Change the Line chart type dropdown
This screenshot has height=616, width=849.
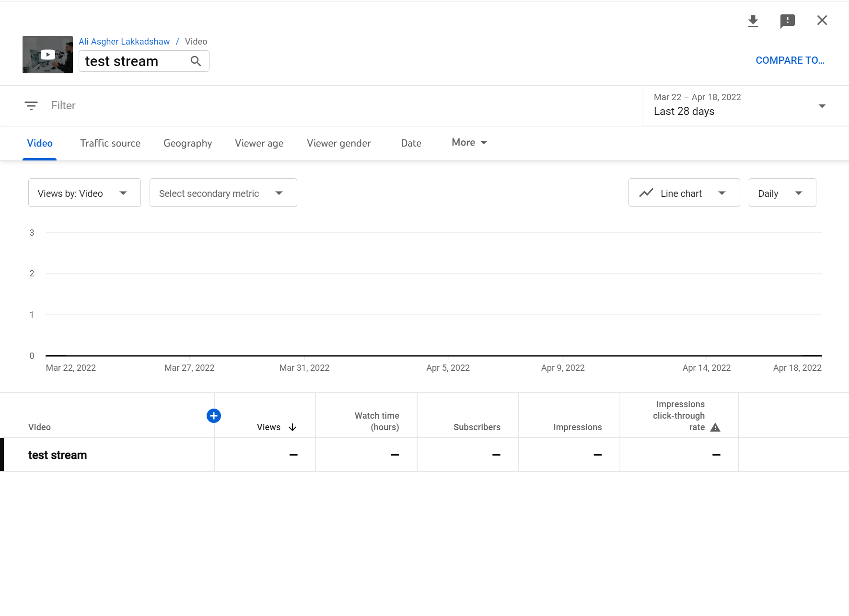point(684,193)
